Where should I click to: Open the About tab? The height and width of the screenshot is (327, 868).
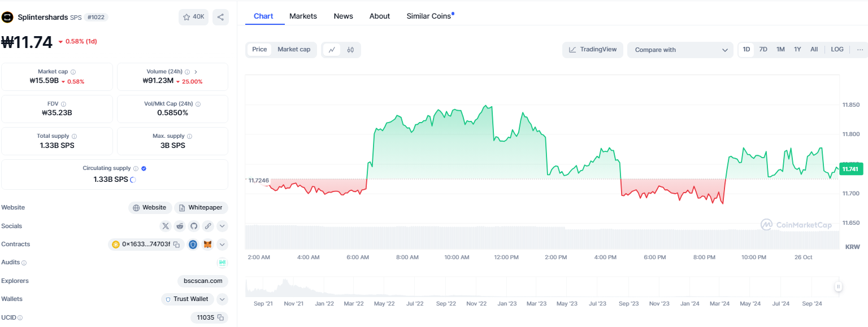[380, 16]
